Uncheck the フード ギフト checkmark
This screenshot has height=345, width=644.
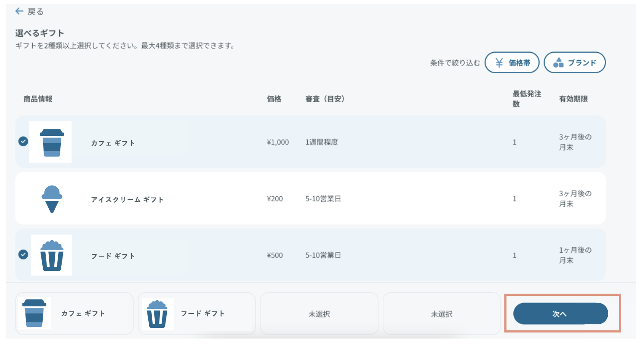point(23,254)
